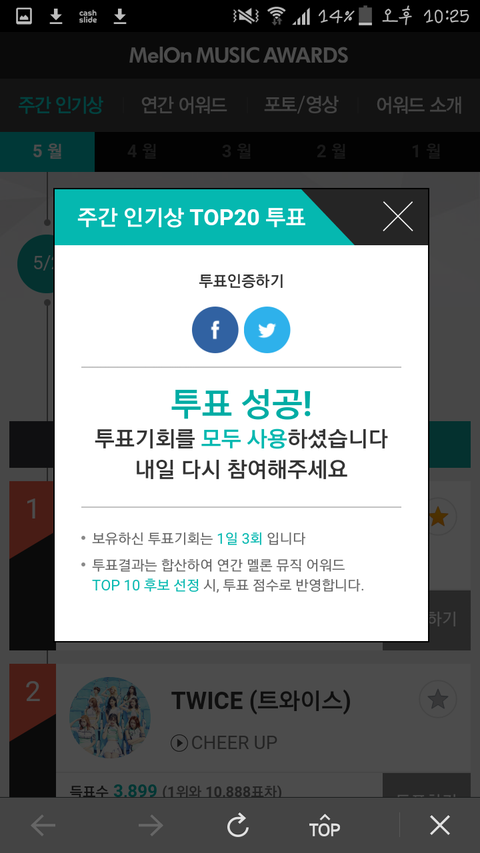The width and height of the screenshot is (480, 853).
Task: Share vote on Twitter icon
Action: coord(267,330)
